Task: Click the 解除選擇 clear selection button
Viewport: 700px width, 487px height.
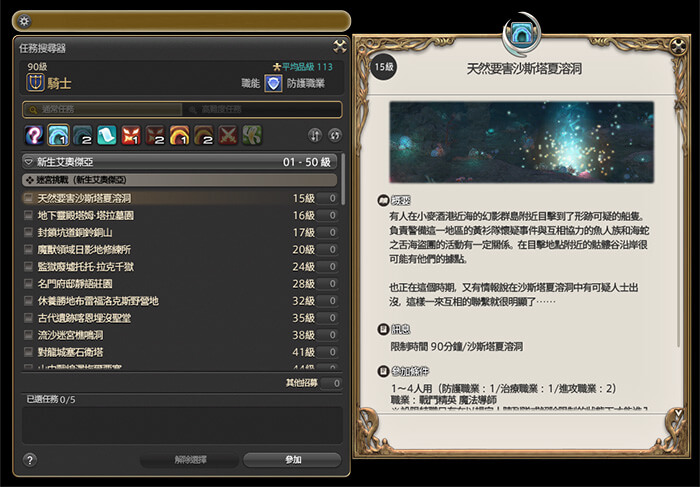Action: point(190,459)
